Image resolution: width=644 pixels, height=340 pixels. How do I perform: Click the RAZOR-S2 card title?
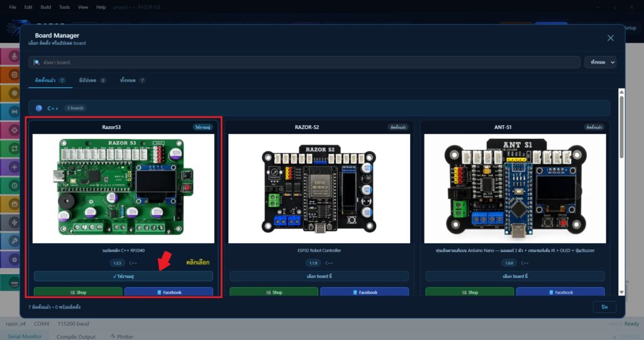[x=307, y=128]
